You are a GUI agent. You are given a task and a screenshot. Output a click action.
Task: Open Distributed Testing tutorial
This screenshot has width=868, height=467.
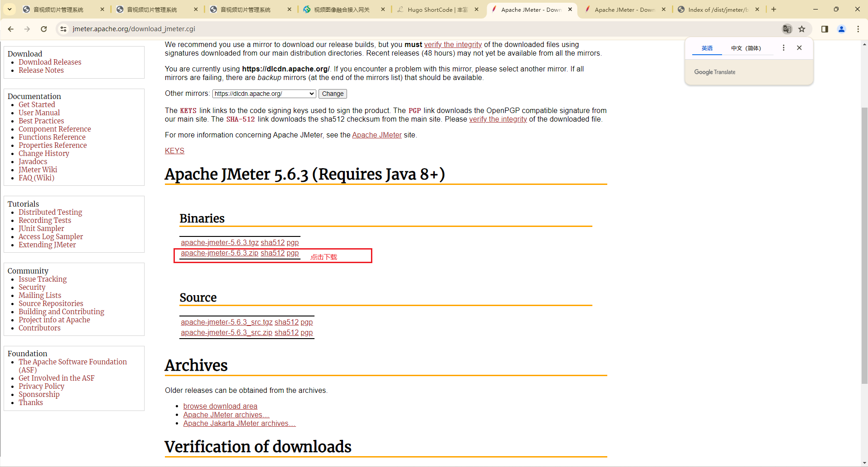pos(50,212)
